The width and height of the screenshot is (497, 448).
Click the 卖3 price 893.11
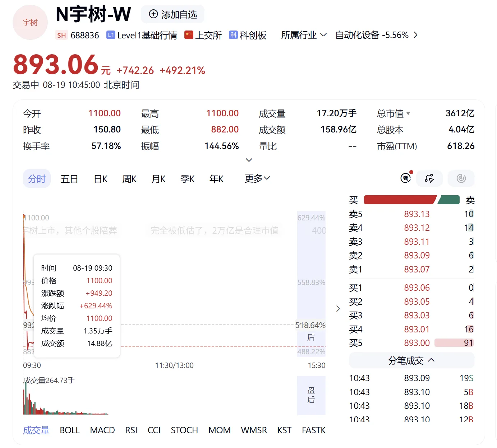[417, 242]
